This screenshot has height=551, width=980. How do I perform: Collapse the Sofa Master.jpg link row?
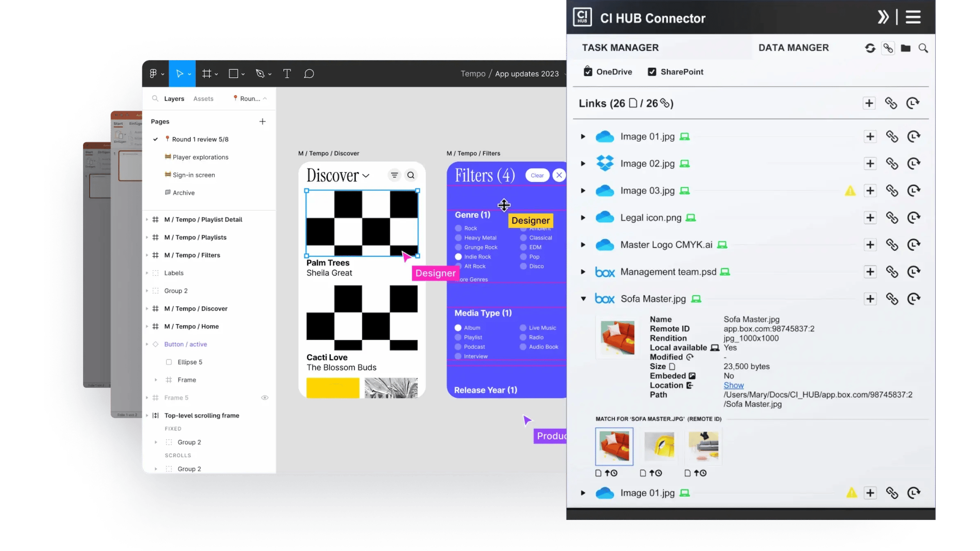coord(583,299)
